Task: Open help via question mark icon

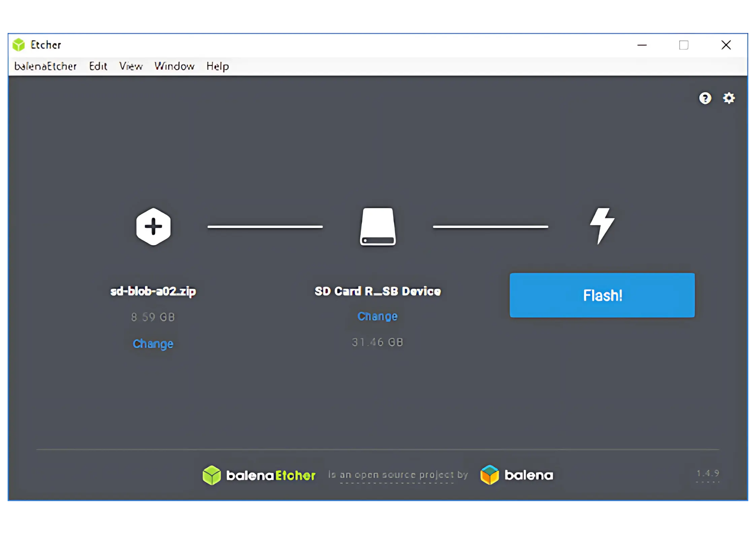Action: point(705,98)
